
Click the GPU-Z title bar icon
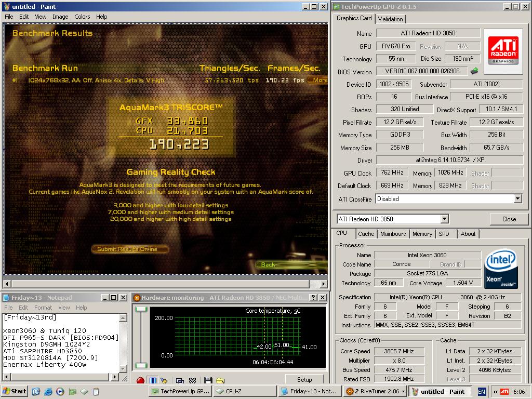tap(336, 6)
